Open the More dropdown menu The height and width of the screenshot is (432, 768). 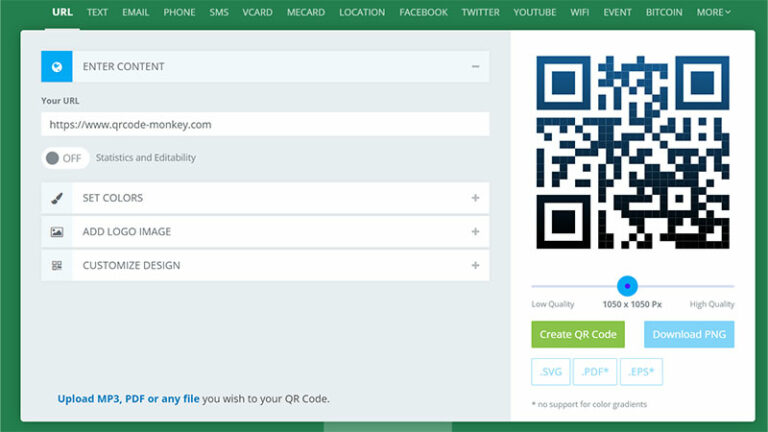[x=713, y=12]
